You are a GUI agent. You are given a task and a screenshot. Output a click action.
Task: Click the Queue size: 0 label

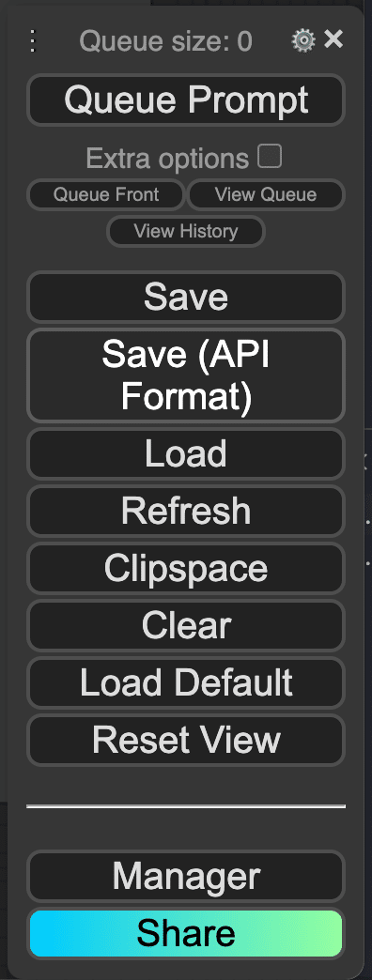pyautogui.click(x=165, y=42)
